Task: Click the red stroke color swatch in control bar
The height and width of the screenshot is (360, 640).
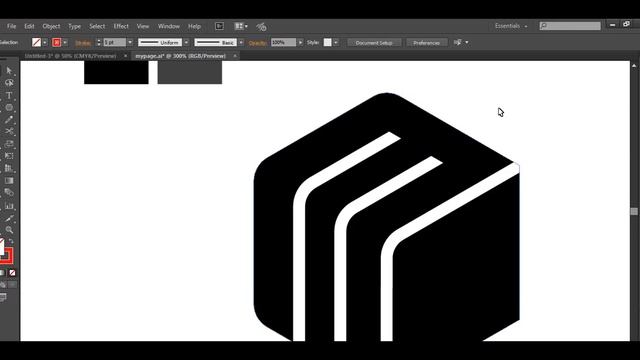Action: pos(56,42)
